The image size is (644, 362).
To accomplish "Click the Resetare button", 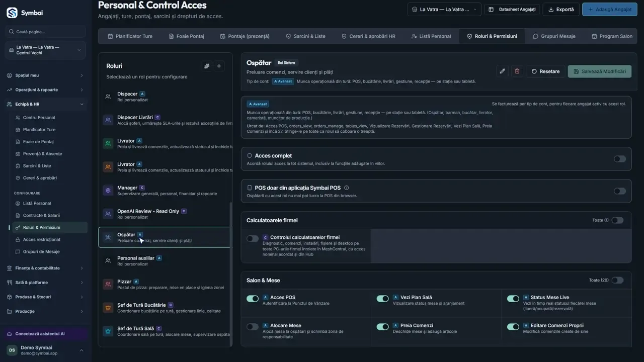I will click(545, 71).
